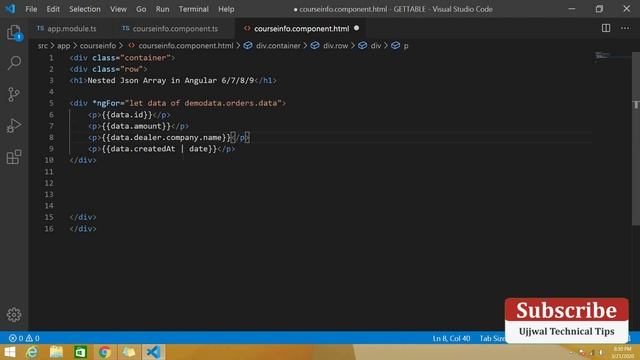Click {{data.id}} on line 6
The image size is (640, 360).
pyautogui.click(x=127, y=115)
